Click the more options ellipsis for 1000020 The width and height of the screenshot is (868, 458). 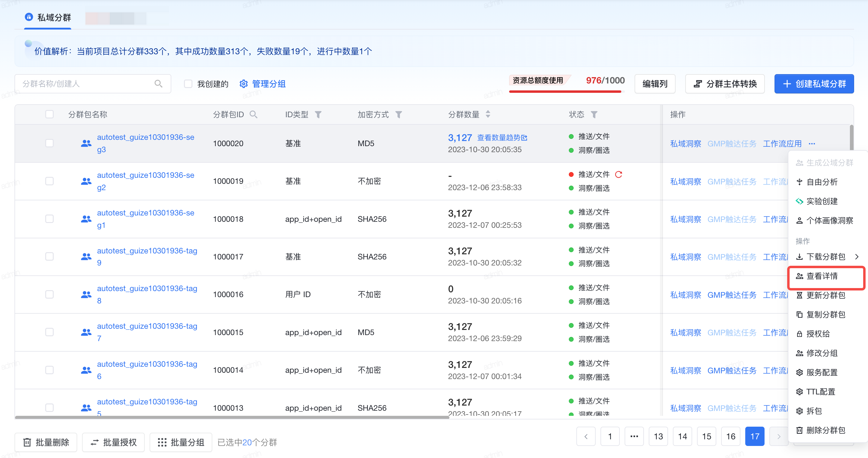[812, 144]
